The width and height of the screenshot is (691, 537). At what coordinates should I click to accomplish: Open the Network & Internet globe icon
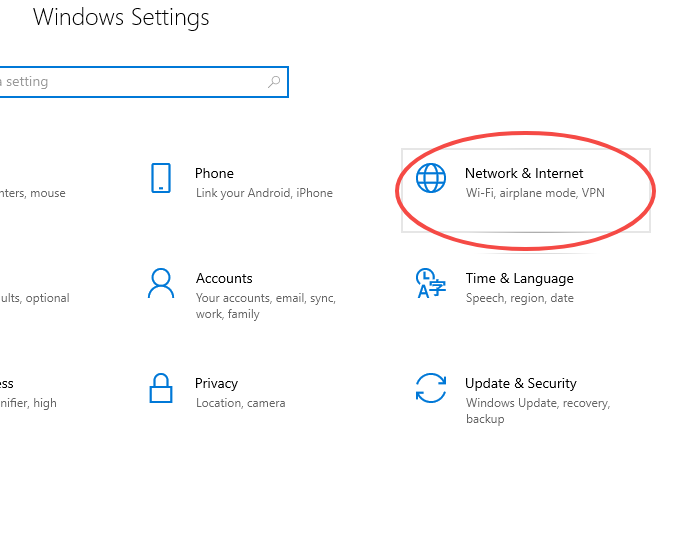coord(431,178)
